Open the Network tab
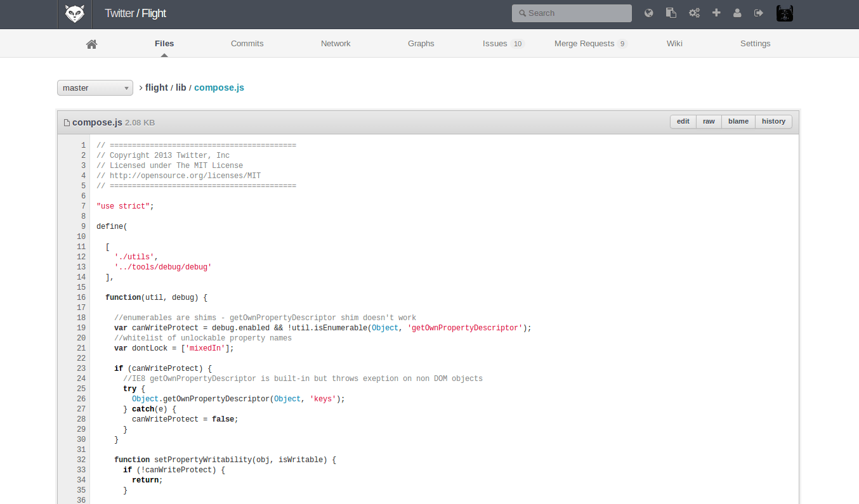Image resolution: width=859 pixels, height=504 pixels. (x=336, y=44)
